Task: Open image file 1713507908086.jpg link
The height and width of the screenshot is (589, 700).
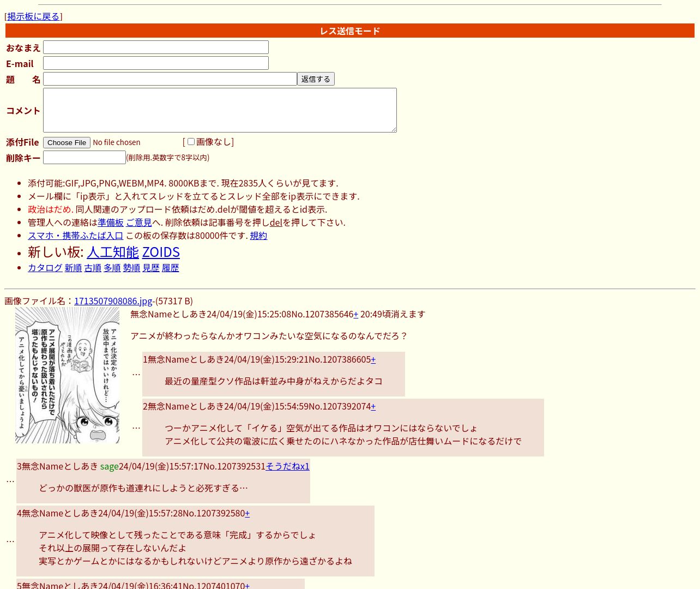Action: tap(113, 301)
